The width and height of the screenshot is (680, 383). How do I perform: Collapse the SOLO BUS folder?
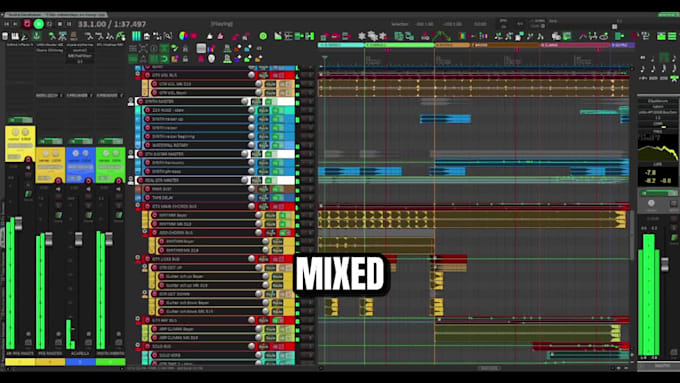pos(138,346)
